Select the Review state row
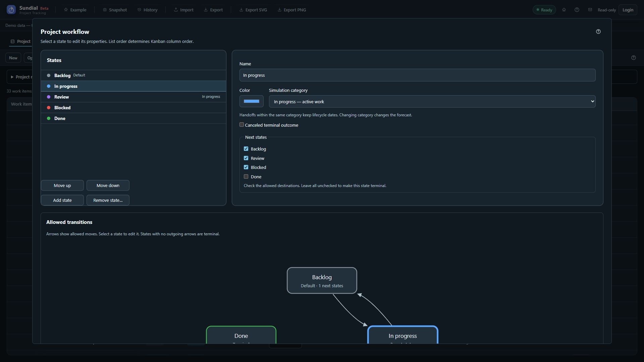Screen dimensions: 644x362 click(133, 97)
